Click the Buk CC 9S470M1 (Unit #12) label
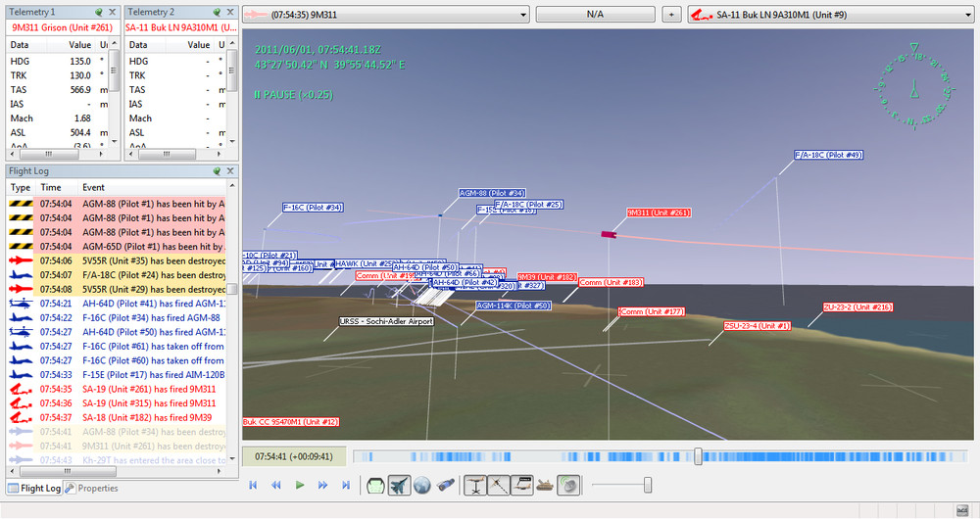980x519 pixels. [x=291, y=422]
